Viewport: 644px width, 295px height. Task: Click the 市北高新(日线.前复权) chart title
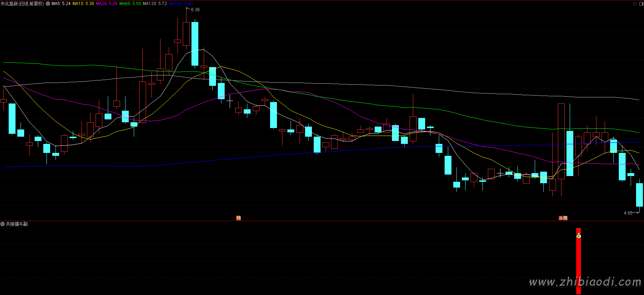coord(22,4)
